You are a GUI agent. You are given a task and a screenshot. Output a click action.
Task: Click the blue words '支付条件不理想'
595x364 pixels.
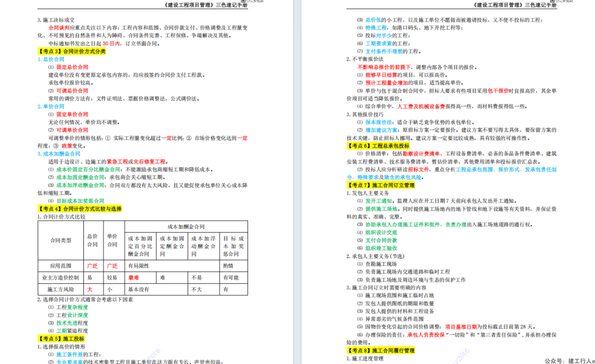[x=384, y=51]
